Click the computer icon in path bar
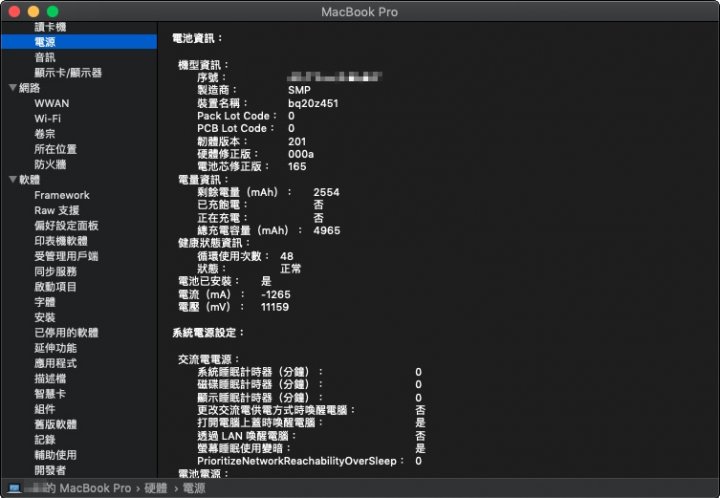This screenshot has width=720, height=498. tap(15, 488)
